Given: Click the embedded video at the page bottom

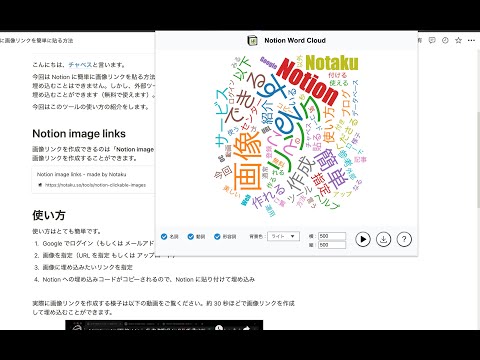Looking at the screenshot, I should click(164, 325).
